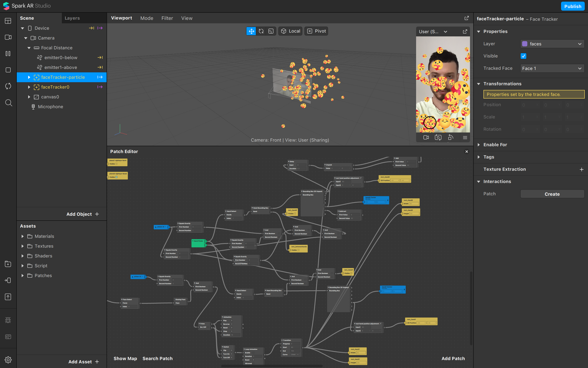Collapse the Transformations section
588x368 pixels.
click(479, 84)
